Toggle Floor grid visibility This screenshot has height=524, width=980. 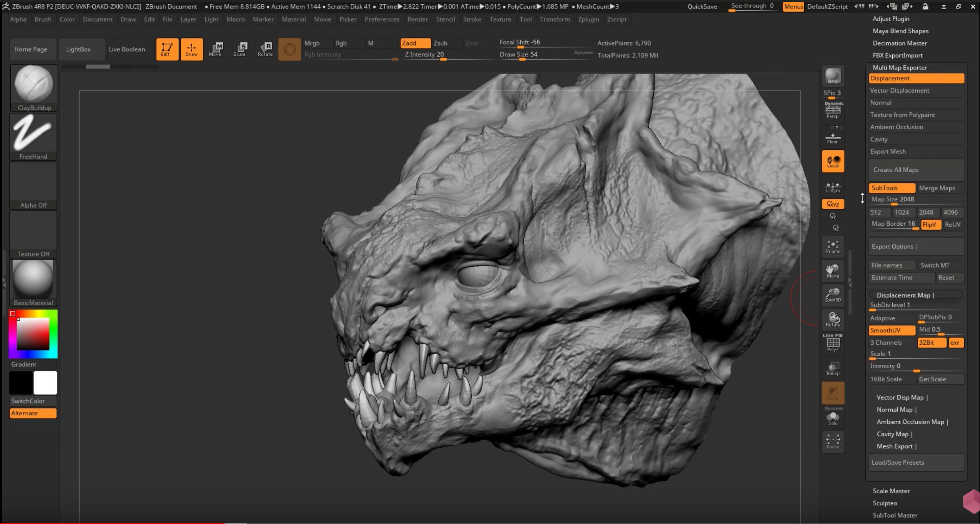click(833, 137)
